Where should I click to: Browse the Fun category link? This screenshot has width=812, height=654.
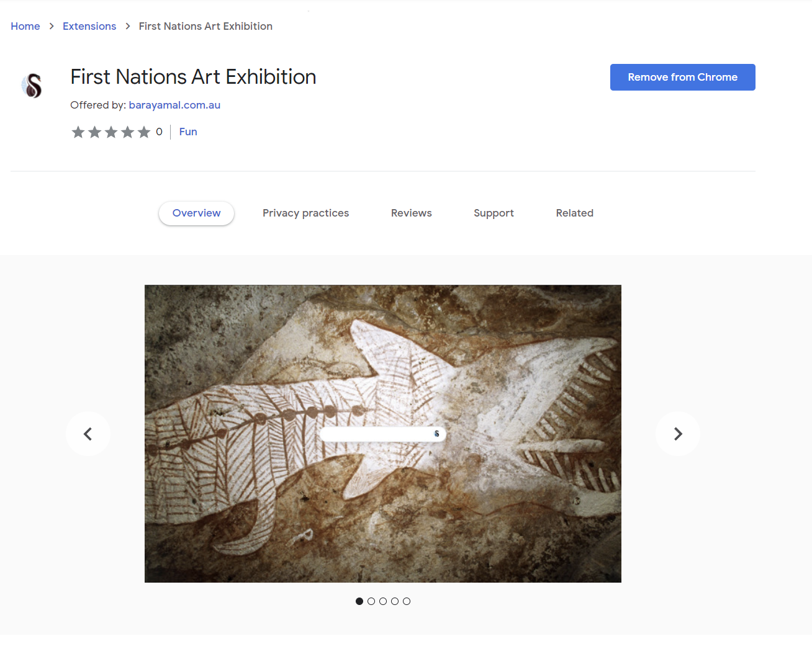click(x=188, y=132)
